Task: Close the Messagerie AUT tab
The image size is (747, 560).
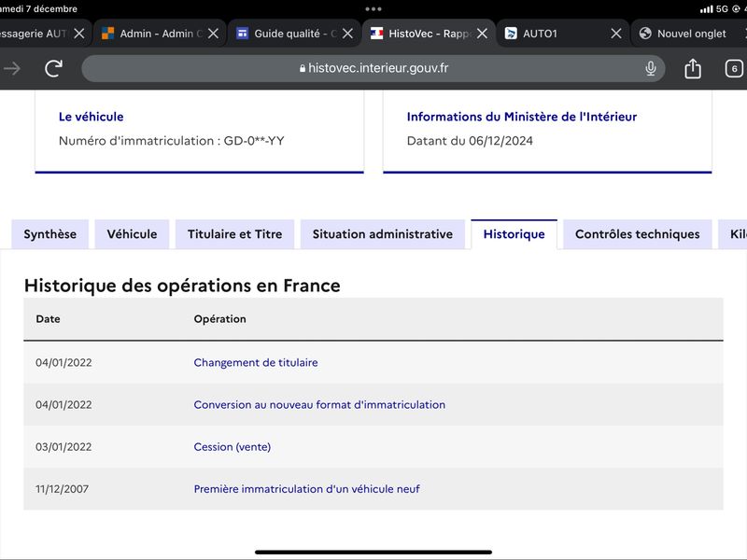Action: point(79,34)
